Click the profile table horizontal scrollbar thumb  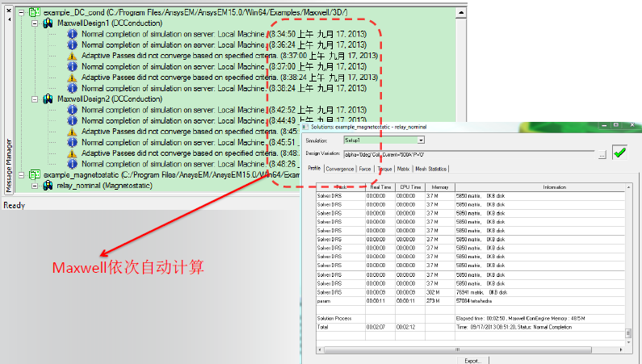click(x=458, y=350)
